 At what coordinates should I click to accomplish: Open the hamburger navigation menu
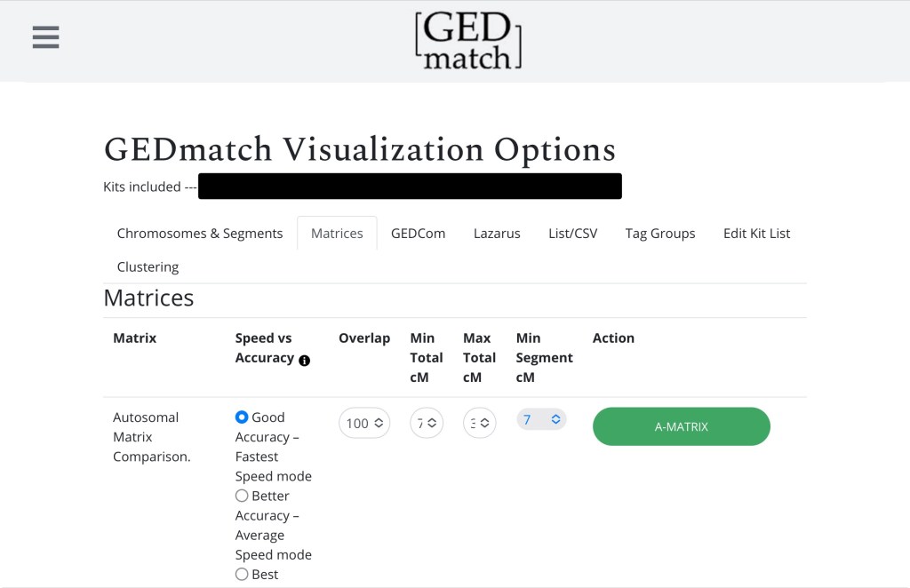[x=45, y=37]
